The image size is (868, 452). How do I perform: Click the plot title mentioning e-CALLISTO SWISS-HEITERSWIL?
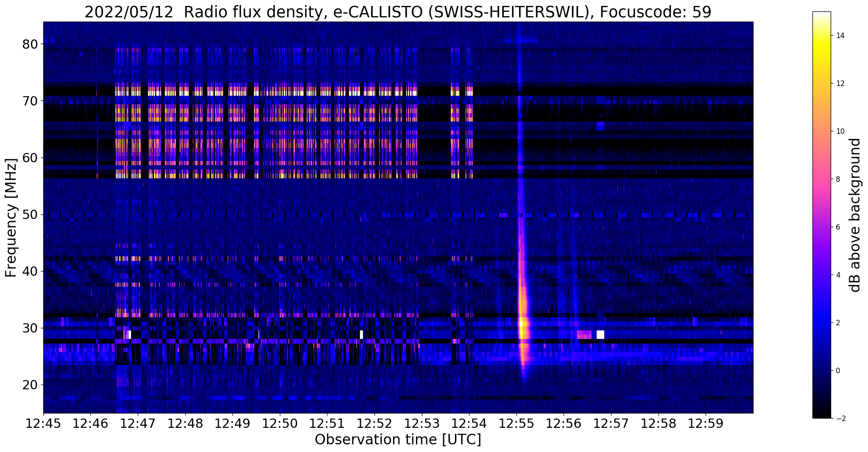pos(398,12)
